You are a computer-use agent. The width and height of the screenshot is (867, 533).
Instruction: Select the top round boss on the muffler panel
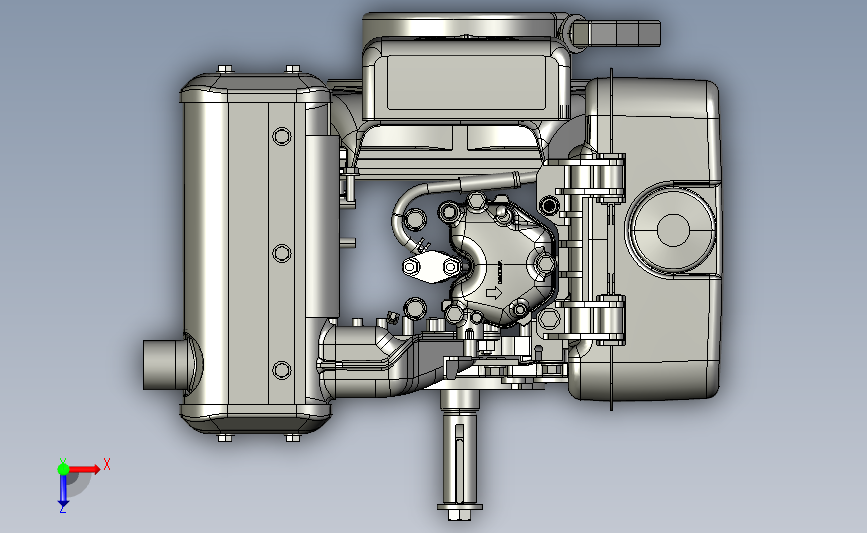[282, 136]
